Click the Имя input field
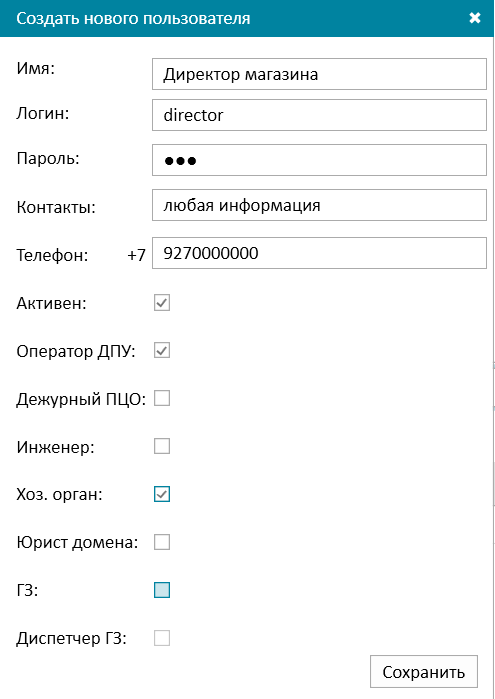 click(319, 74)
